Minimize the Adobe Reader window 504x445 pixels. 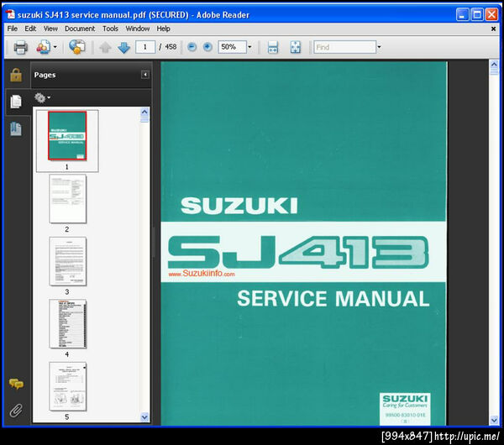[x=462, y=15]
